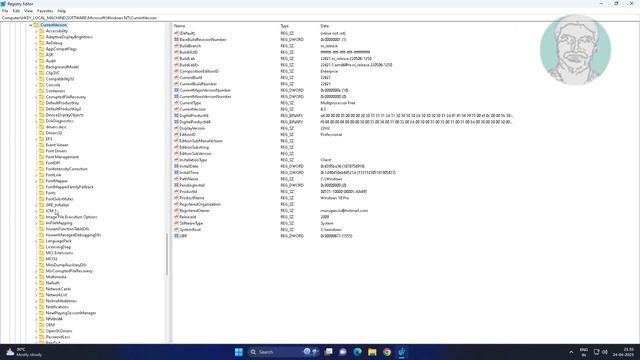Expand the Accessibility key

(x=36, y=31)
